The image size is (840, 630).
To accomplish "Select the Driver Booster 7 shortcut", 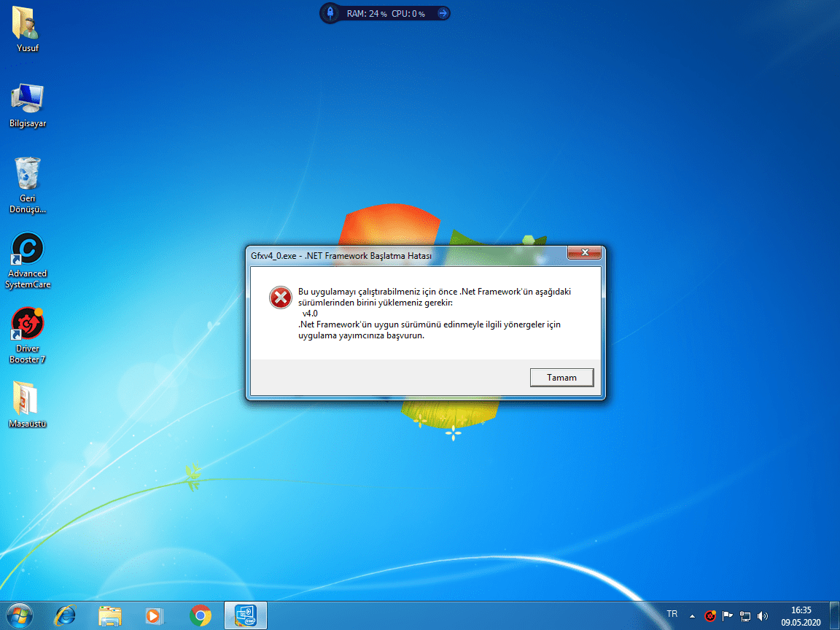I will point(27,335).
